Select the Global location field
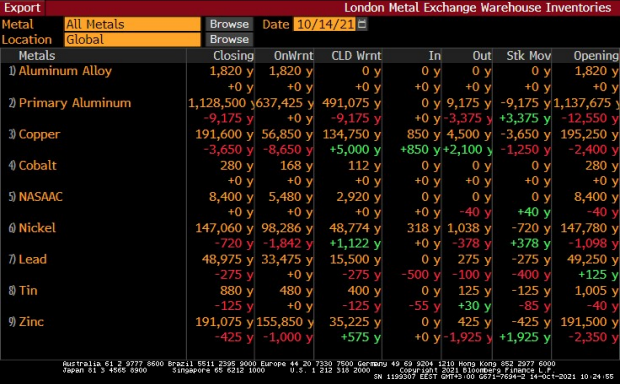The height and width of the screenshot is (384, 620). click(132, 40)
